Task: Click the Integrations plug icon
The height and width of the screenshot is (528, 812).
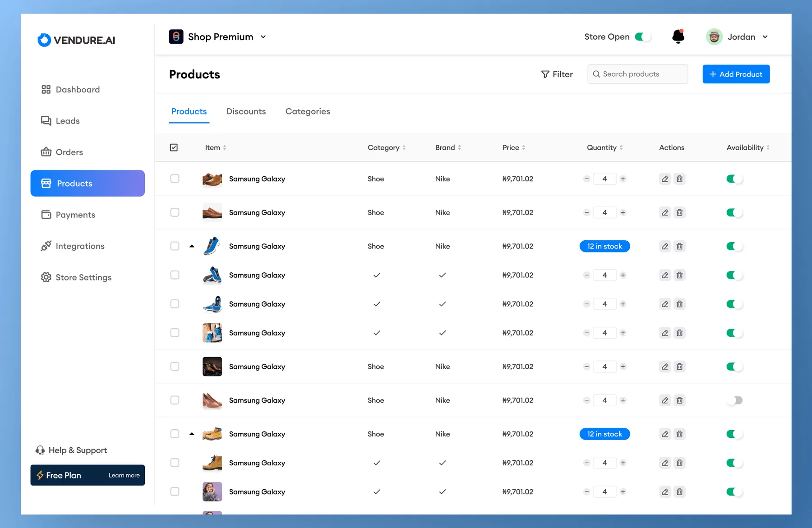Action: [x=46, y=246]
